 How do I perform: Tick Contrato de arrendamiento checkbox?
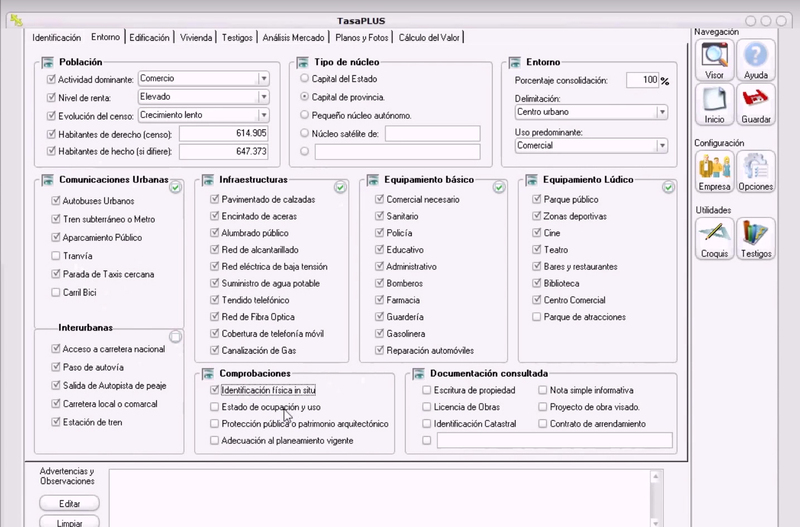pos(542,424)
